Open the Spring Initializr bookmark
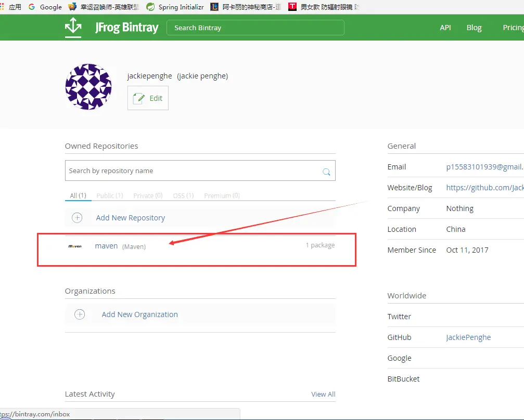Viewport: 524px width, 420px height. pyautogui.click(x=175, y=7)
